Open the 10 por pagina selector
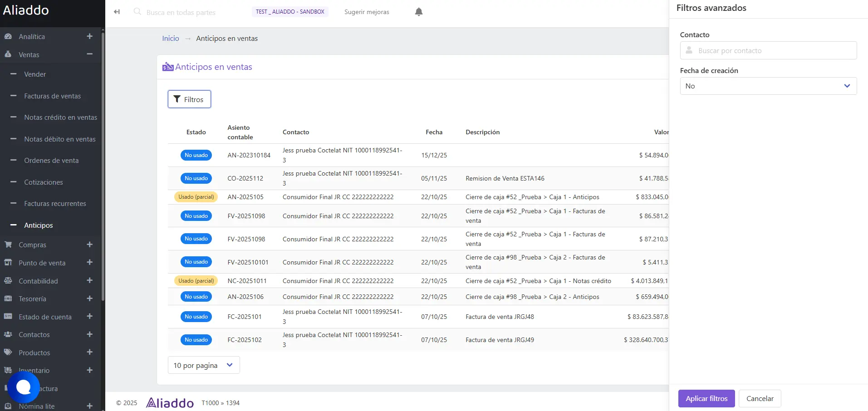Screen dimensions: 868x411 (x=203, y=365)
